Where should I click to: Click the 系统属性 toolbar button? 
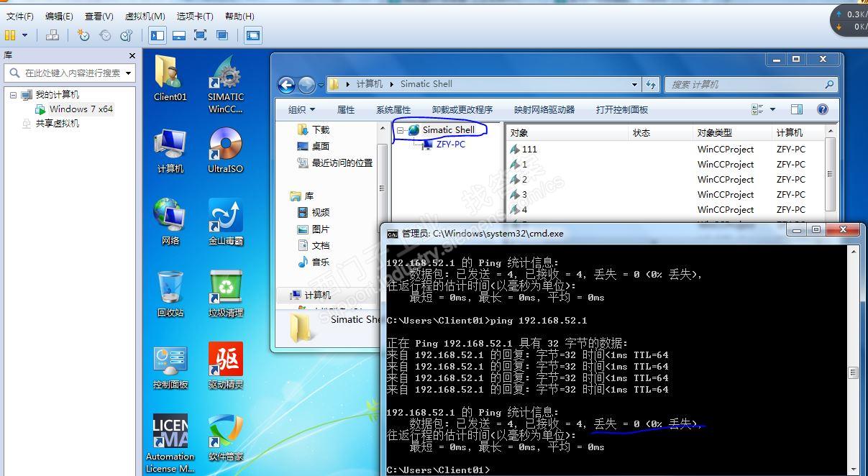point(393,110)
